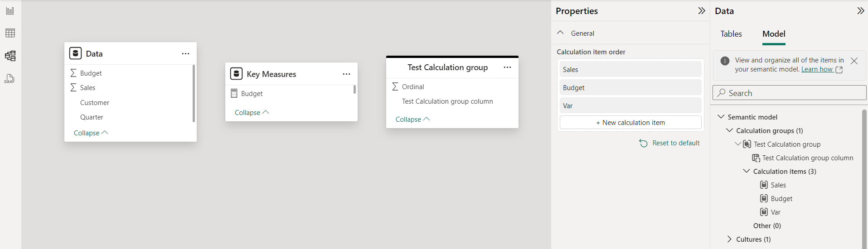The image size is (868, 249).
Task: Click sigma icon beside Data Budget field
Action: click(x=73, y=73)
